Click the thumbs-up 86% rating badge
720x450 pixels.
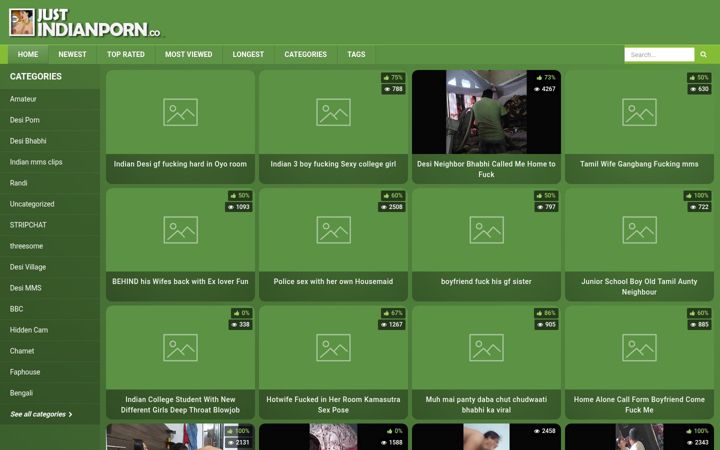[546, 313]
